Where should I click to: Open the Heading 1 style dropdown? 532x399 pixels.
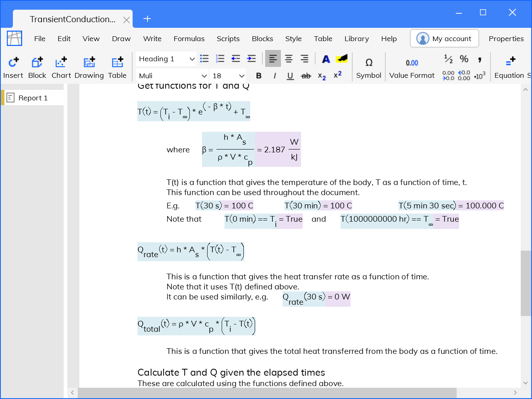pyautogui.click(x=166, y=59)
